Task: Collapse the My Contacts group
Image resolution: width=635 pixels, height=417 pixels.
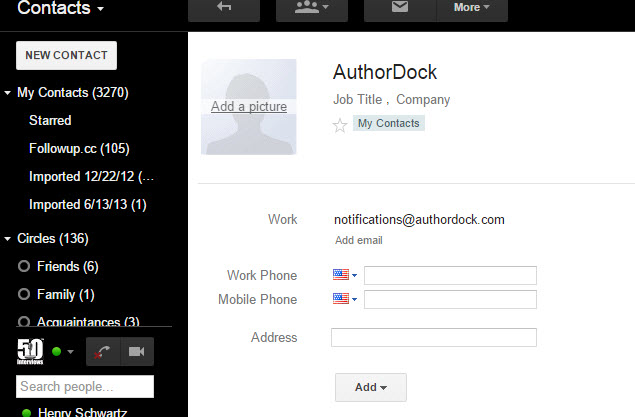Action: tap(7, 93)
